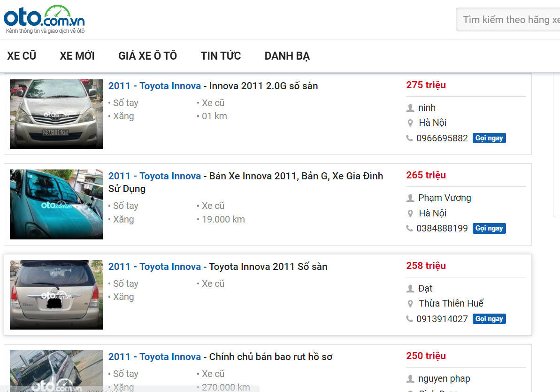The width and height of the screenshot is (560, 392).
Task: Click phone icon beside 0384888199
Action: point(410,228)
